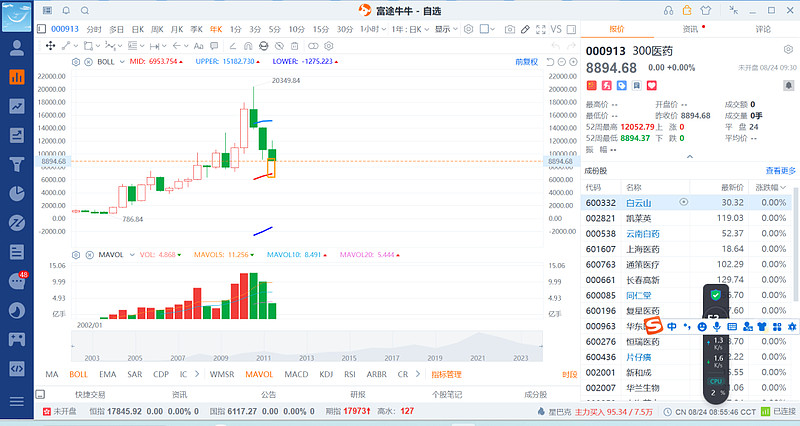Open the stock screener funnel icon
Viewport: 800px width, 426px height.
[x=17, y=164]
